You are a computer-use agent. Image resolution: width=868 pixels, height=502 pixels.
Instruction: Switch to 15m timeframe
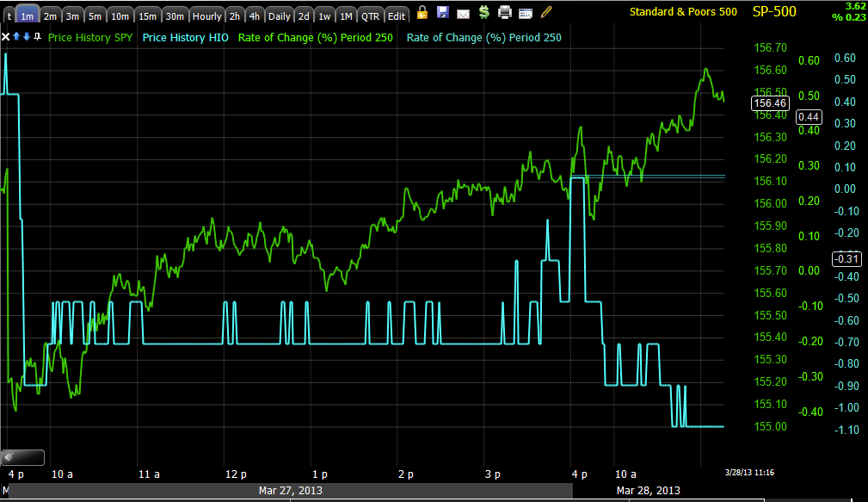147,16
